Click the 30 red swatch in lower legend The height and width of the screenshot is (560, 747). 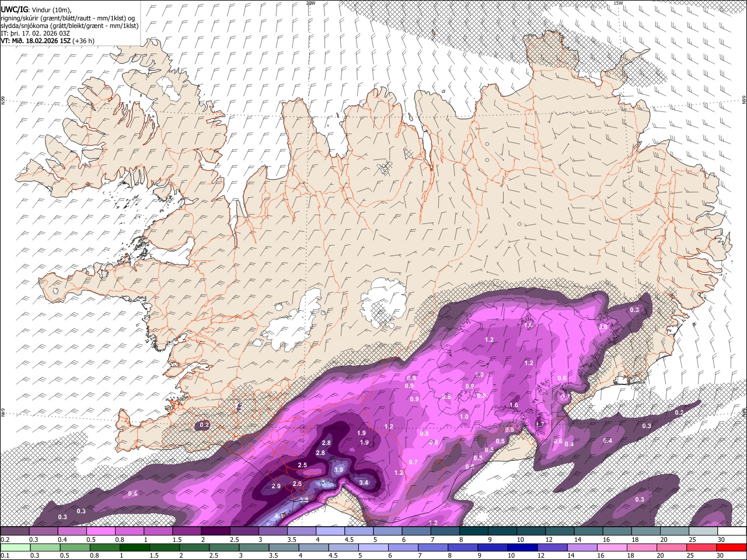point(731,548)
